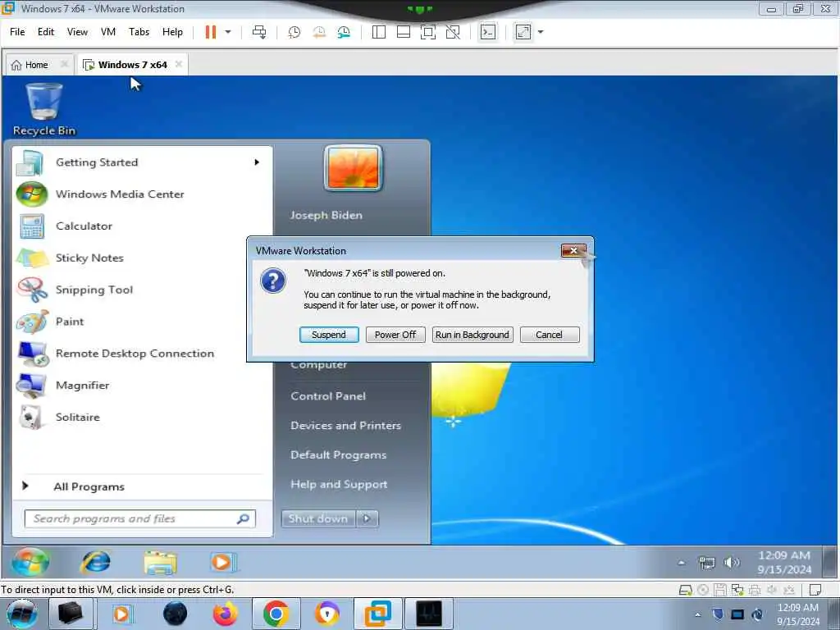840x630 pixels.
Task: Click the Power Off button
Action: pos(395,335)
